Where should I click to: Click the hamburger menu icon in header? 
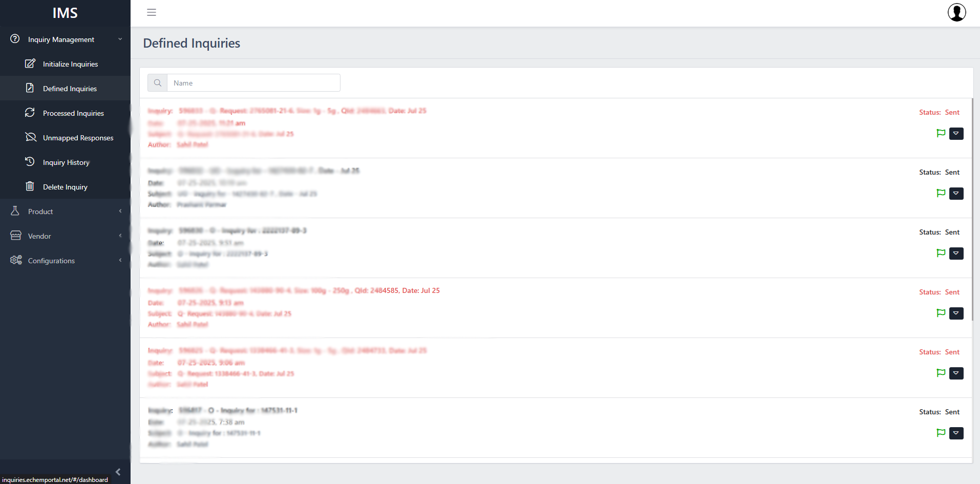(152, 12)
